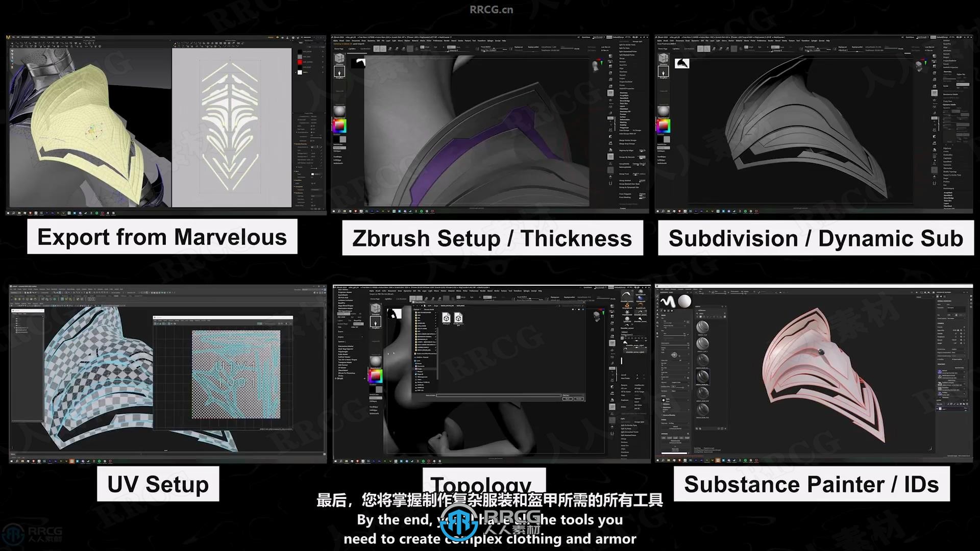Click the search icon in Marvelous taskbar
980x551 pixels.
(13, 213)
